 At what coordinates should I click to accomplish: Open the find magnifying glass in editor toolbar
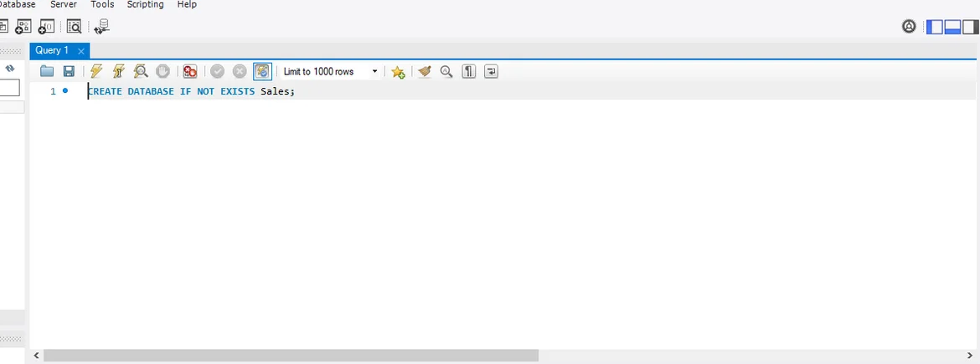click(x=446, y=72)
